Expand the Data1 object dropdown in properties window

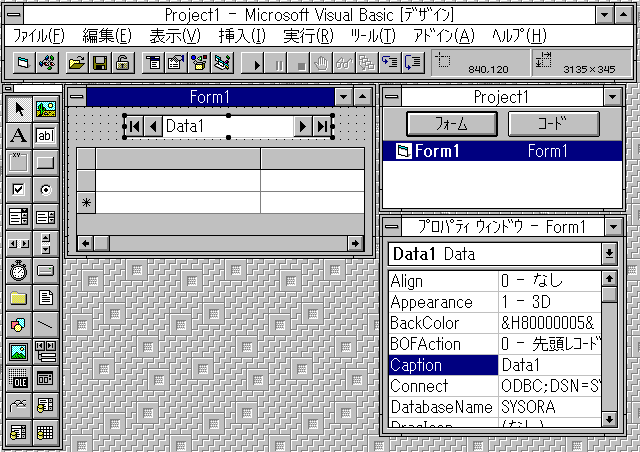[609, 254]
